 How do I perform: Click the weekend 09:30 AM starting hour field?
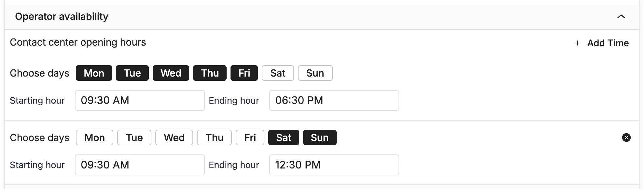coord(139,165)
